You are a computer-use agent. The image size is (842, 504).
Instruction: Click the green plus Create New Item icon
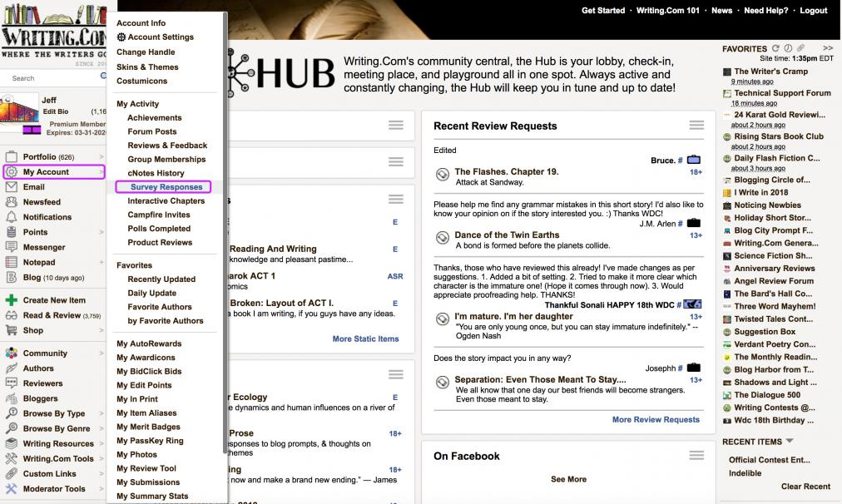tap(12, 300)
